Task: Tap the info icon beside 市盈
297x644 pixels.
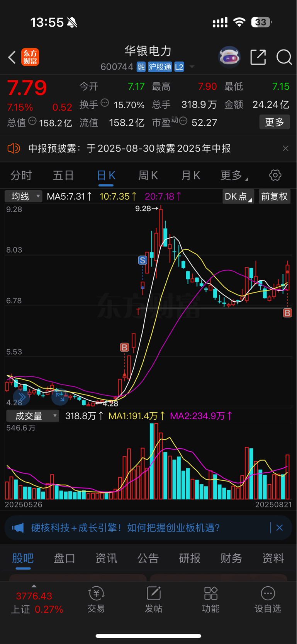Action: tap(183, 121)
